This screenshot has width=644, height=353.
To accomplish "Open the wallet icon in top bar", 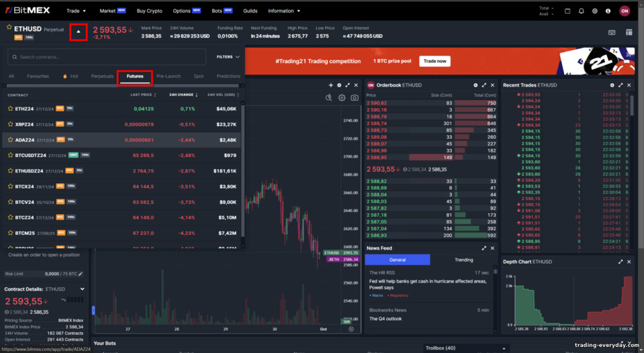I will point(568,11).
